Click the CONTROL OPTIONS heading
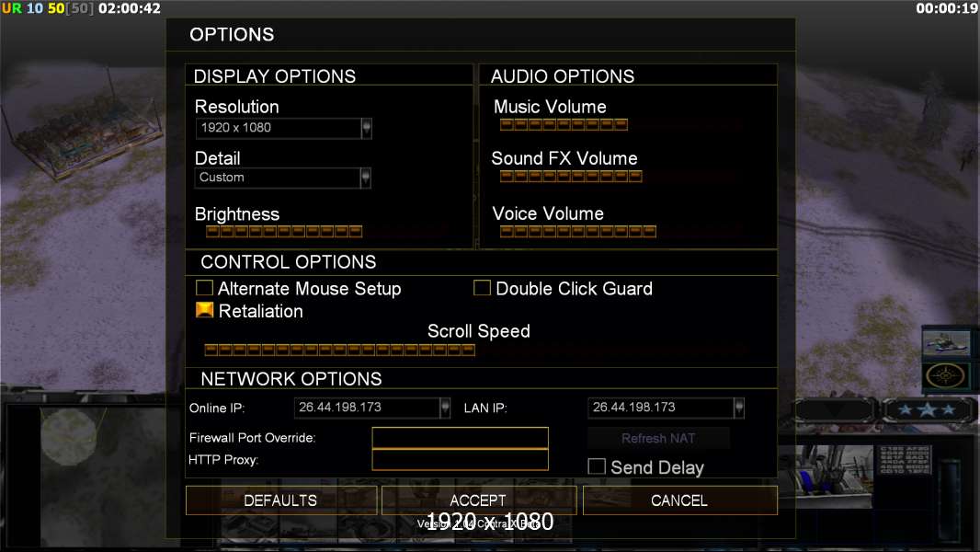Image resolution: width=980 pixels, height=552 pixels. pos(288,262)
